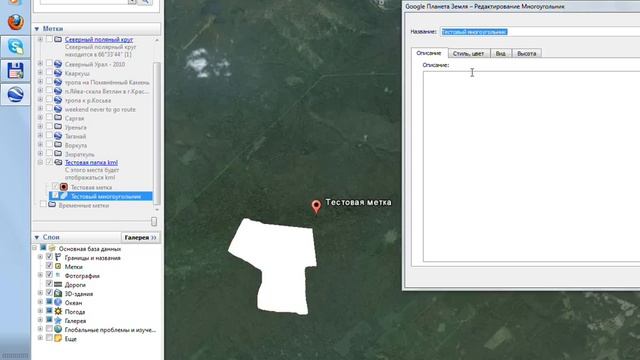The height and width of the screenshot is (360, 640).
Task: Click the Галерея >> button
Action: click(140, 237)
